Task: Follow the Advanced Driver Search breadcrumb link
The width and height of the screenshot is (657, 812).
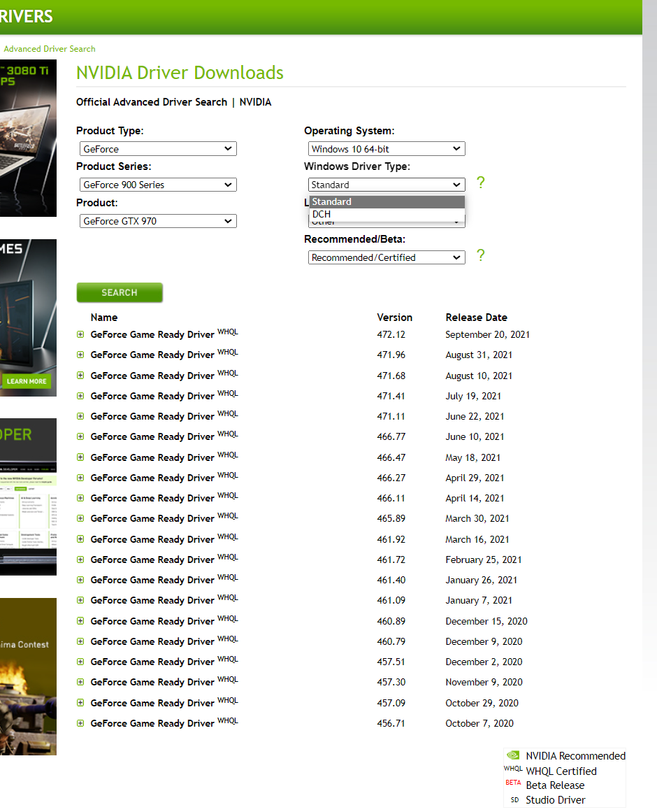Action: [50, 49]
